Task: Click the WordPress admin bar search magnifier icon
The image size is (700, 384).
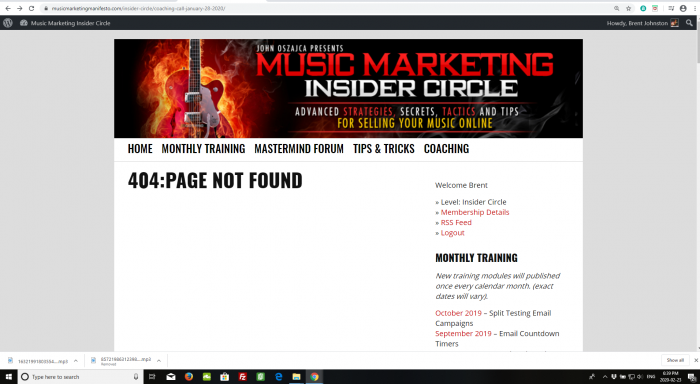Action: (689, 23)
